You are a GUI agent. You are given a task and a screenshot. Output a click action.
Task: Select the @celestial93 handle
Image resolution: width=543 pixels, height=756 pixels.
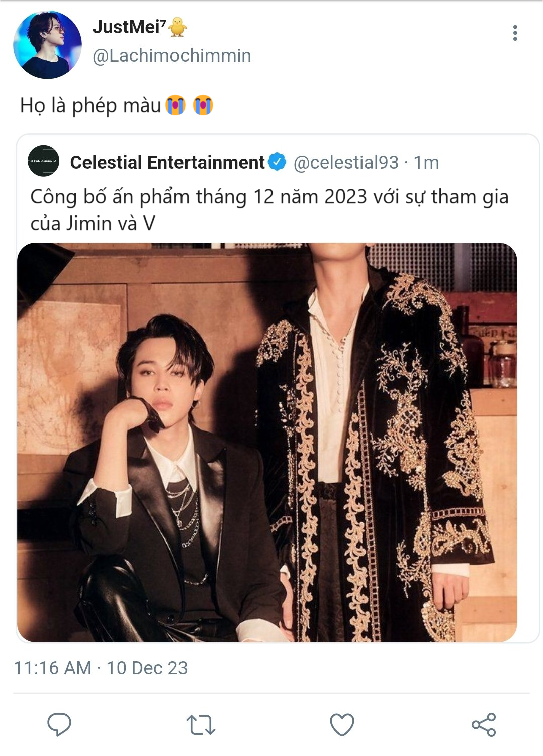click(x=346, y=162)
